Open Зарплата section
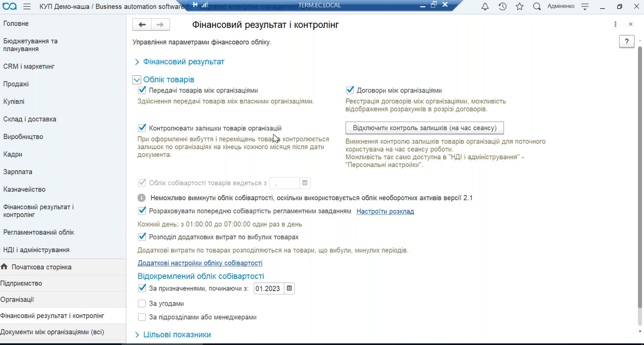Image resolution: width=644 pixels, height=345 pixels. click(x=18, y=171)
